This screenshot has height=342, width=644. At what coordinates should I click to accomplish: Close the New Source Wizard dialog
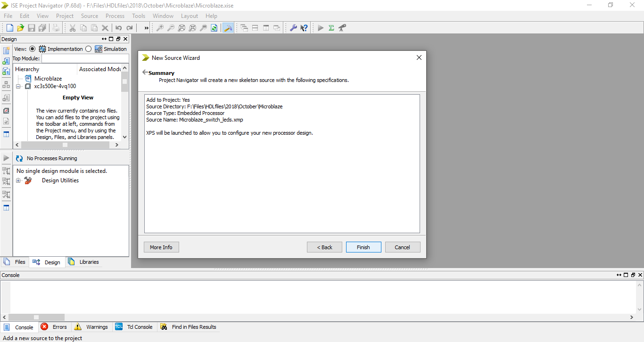click(419, 57)
